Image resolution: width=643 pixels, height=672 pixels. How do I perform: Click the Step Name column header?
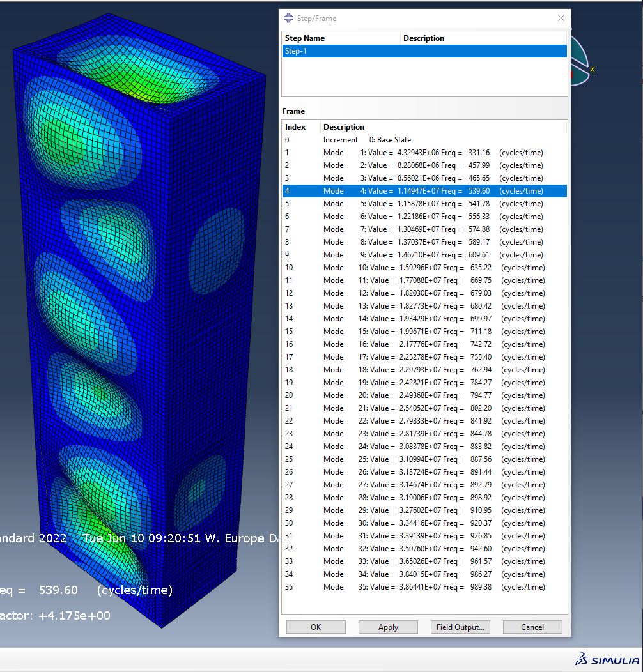(341, 38)
